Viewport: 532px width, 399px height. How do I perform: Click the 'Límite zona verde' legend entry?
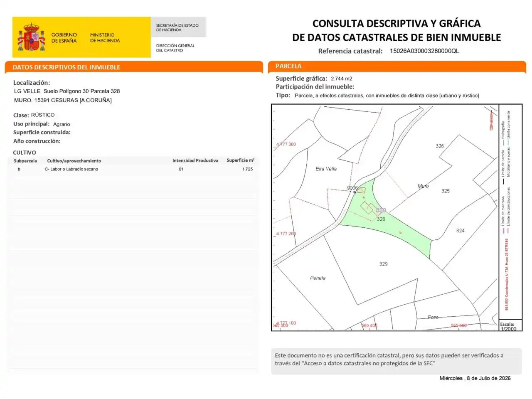(x=509, y=125)
